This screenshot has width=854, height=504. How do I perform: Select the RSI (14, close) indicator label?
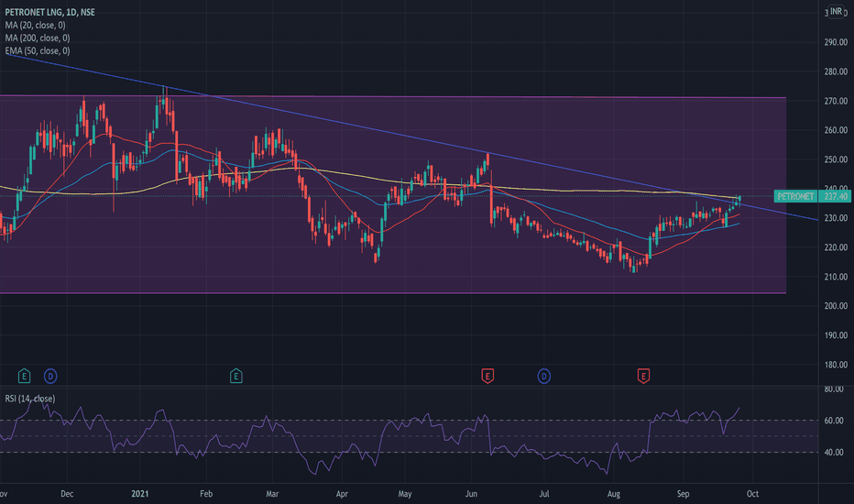coord(30,399)
